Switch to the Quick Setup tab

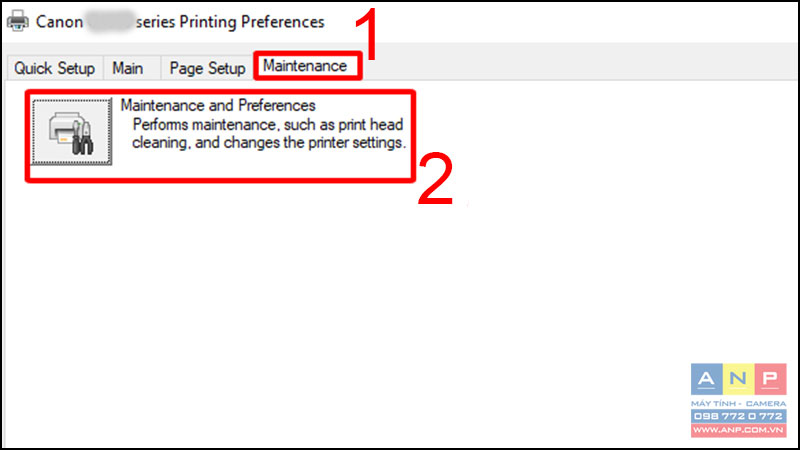coord(54,68)
